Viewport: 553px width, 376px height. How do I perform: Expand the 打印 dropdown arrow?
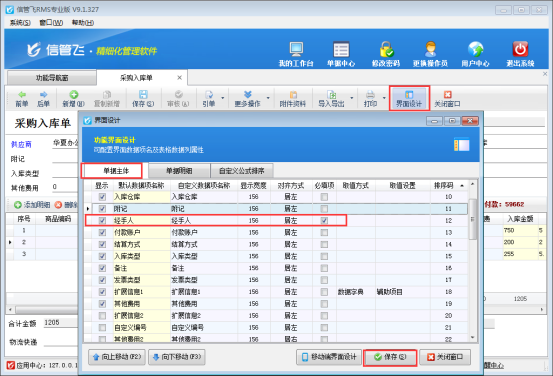tap(384, 98)
